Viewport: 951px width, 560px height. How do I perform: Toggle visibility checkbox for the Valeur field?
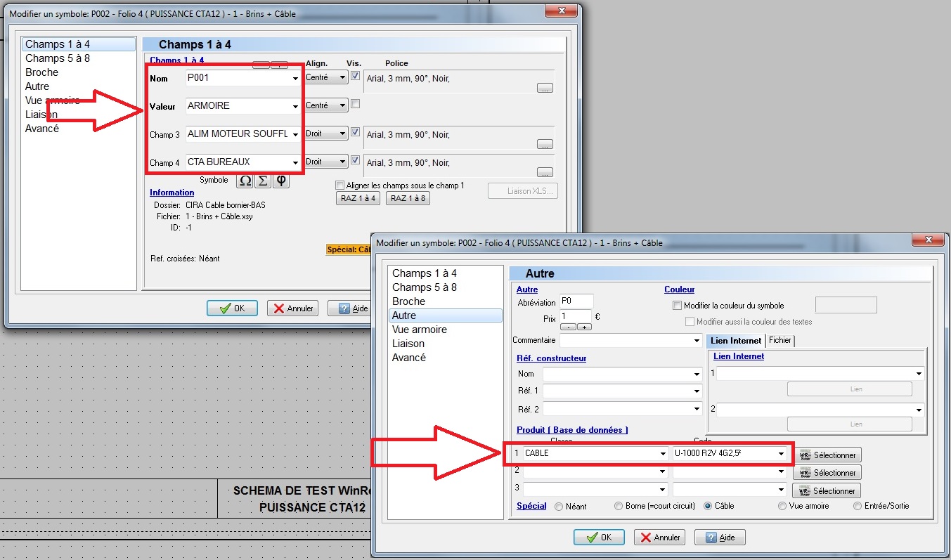pyautogui.click(x=356, y=104)
